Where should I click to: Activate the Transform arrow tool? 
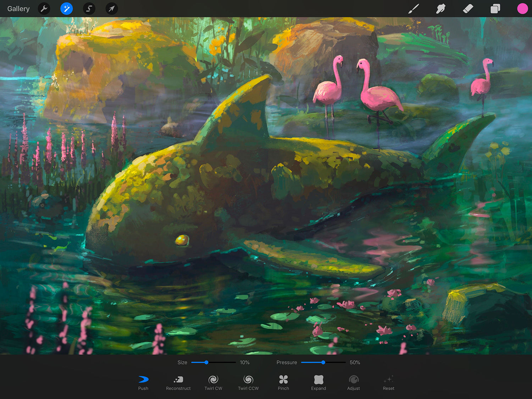tap(111, 9)
